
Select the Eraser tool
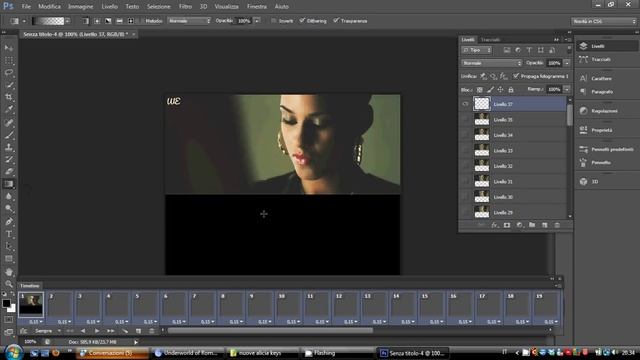[x=9, y=171]
